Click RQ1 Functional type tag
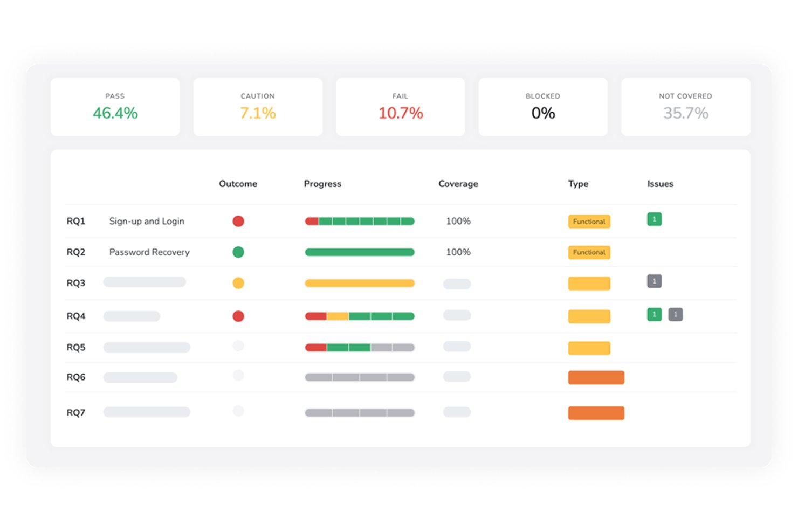This screenshot has height=532, width=798. [589, 222]
